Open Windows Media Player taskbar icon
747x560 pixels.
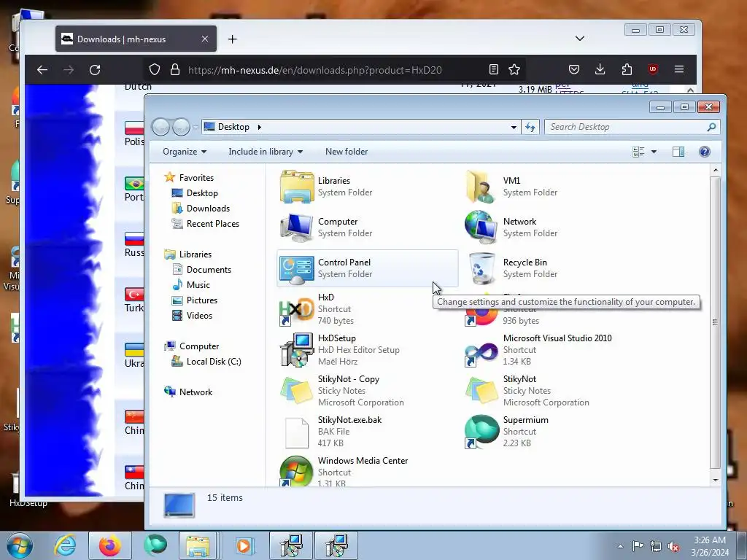tap(245, 545)
